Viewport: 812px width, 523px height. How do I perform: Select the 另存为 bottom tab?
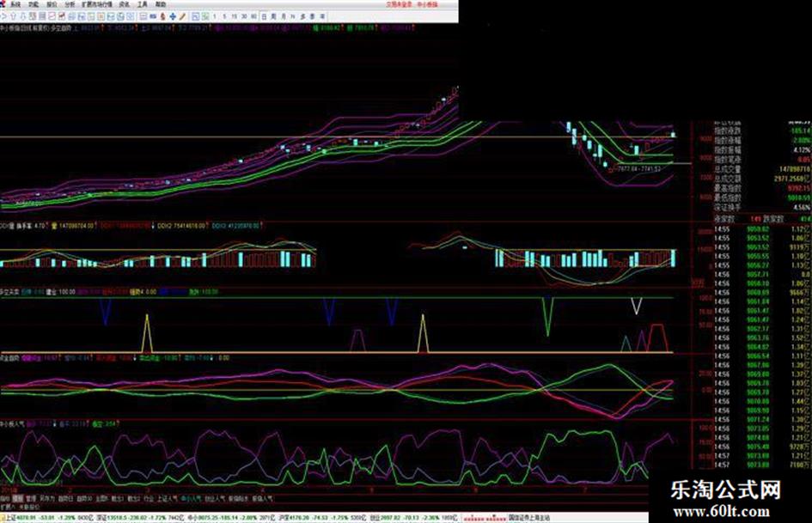coord(46,499)
